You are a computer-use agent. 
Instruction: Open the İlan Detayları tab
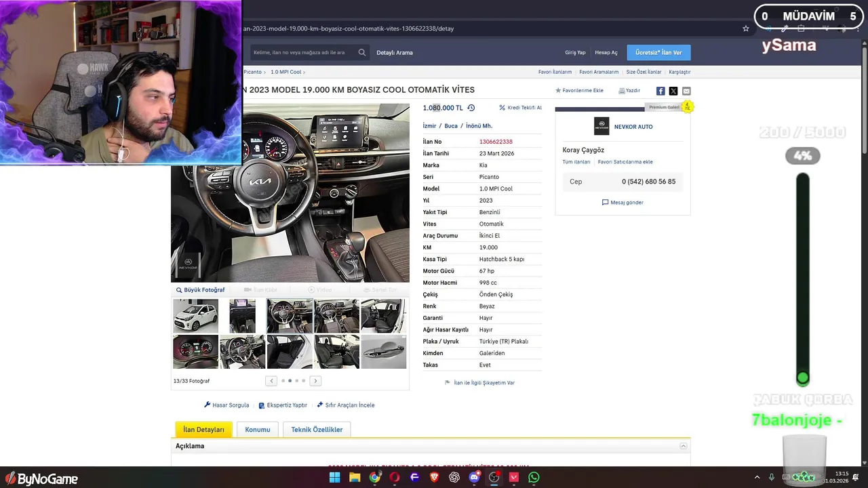203,430
